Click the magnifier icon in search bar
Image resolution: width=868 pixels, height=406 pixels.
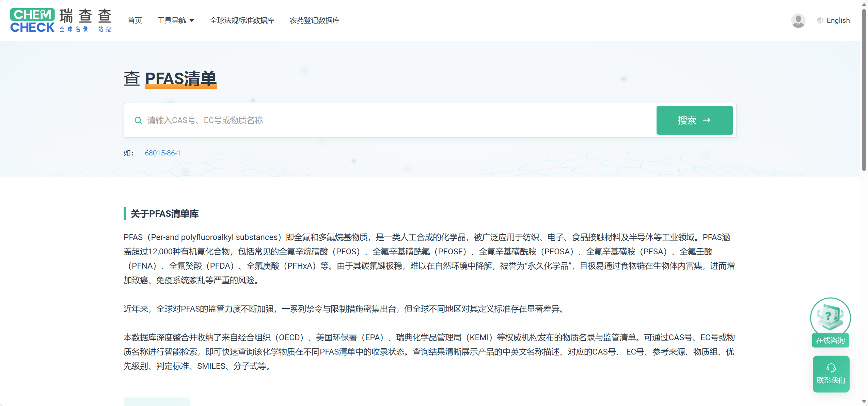tap(138, 120)
